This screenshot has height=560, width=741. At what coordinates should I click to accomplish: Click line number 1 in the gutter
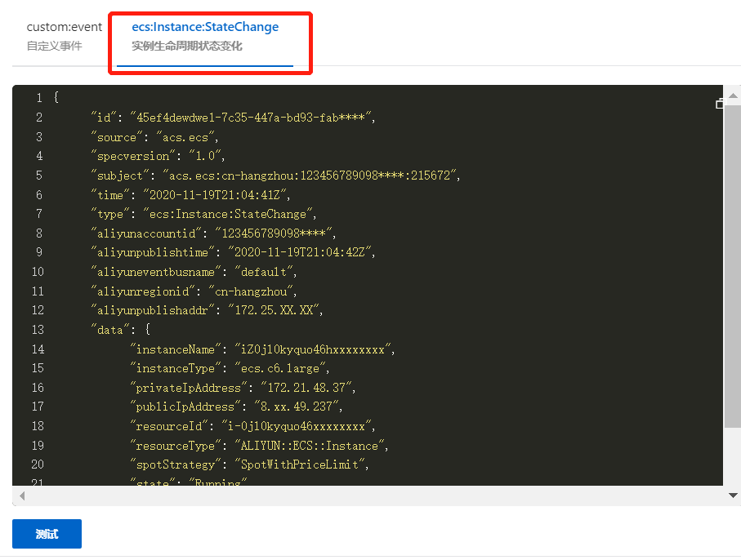coord(39,98)
